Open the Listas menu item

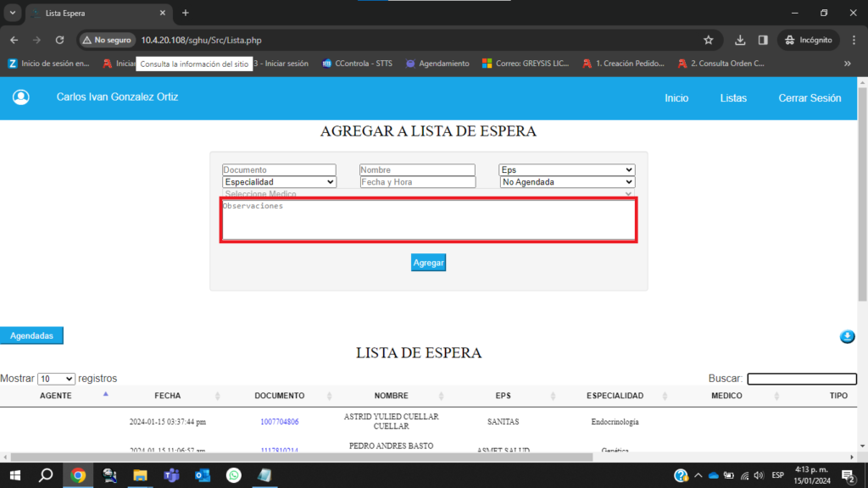733,98
